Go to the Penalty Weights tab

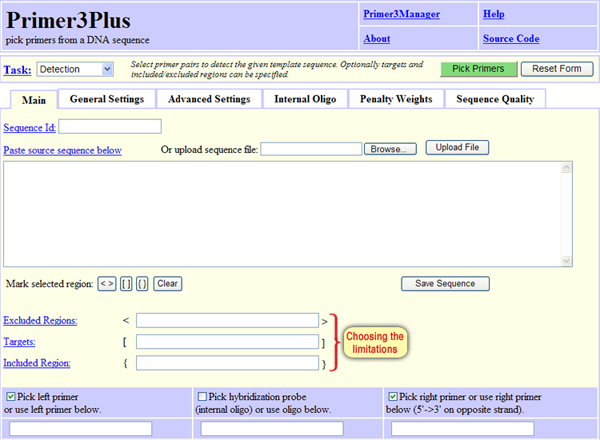point(396,99)
